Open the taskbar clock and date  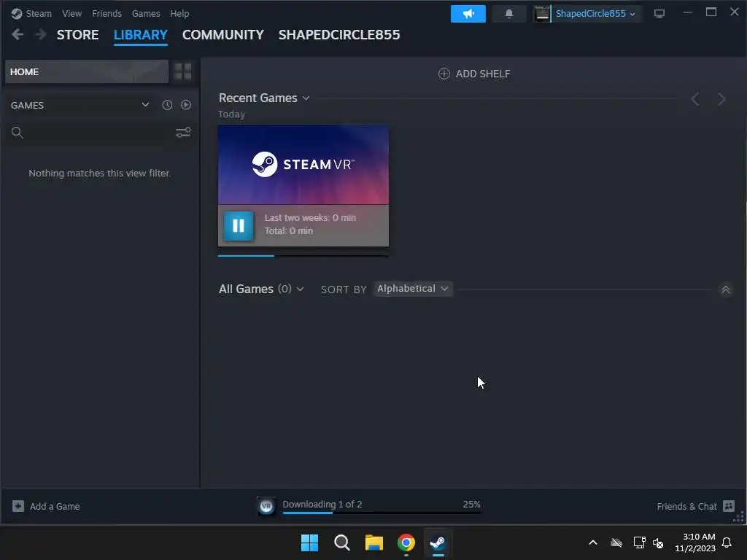tap(695, 542)
